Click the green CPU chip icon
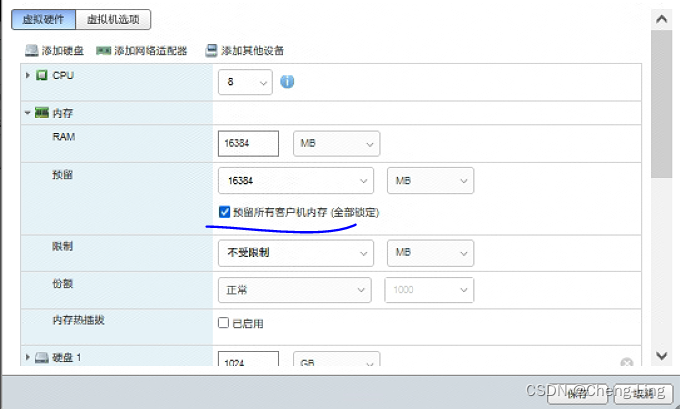 pyautogui.click(x=42, y=75)
